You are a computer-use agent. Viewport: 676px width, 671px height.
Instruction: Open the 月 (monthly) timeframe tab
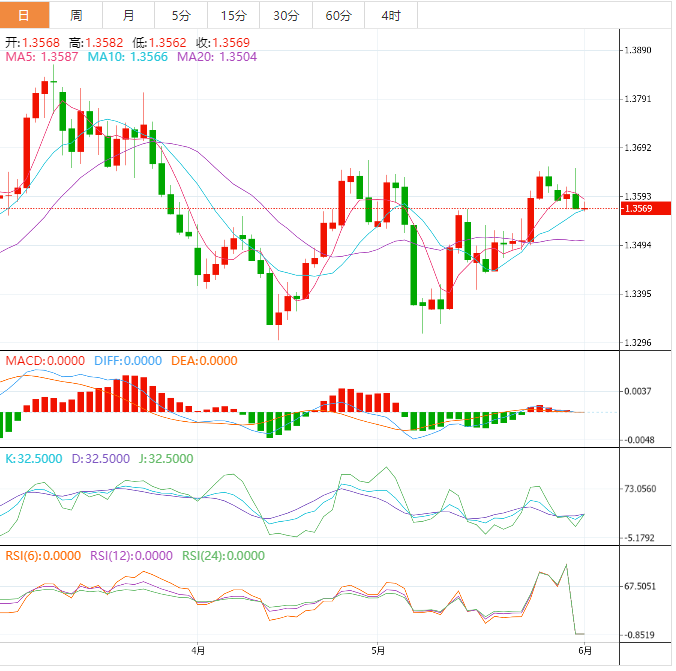click(x=129, y=15)
